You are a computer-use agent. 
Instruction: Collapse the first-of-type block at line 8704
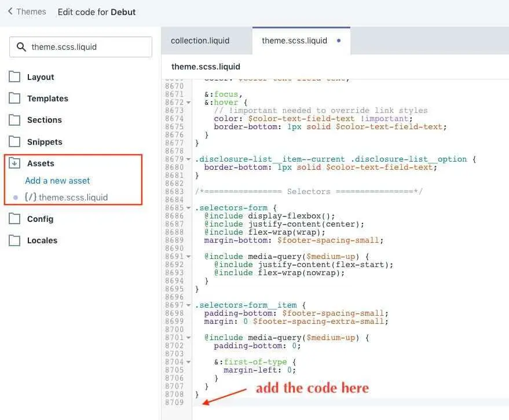pyautogui.click(x=188, y=361)
